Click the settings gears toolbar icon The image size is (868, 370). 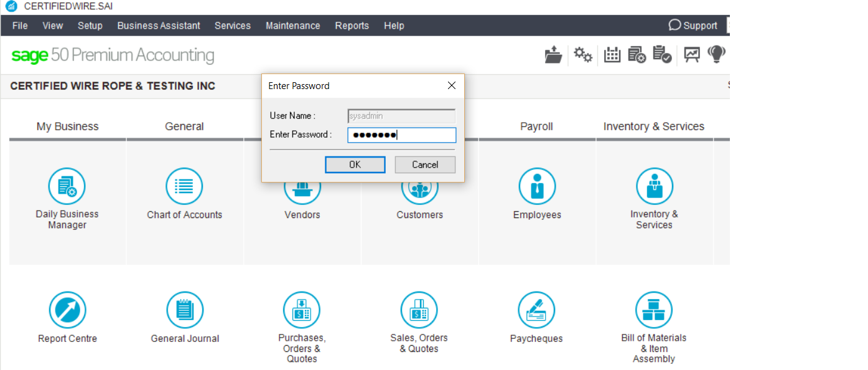click(583, 55)
